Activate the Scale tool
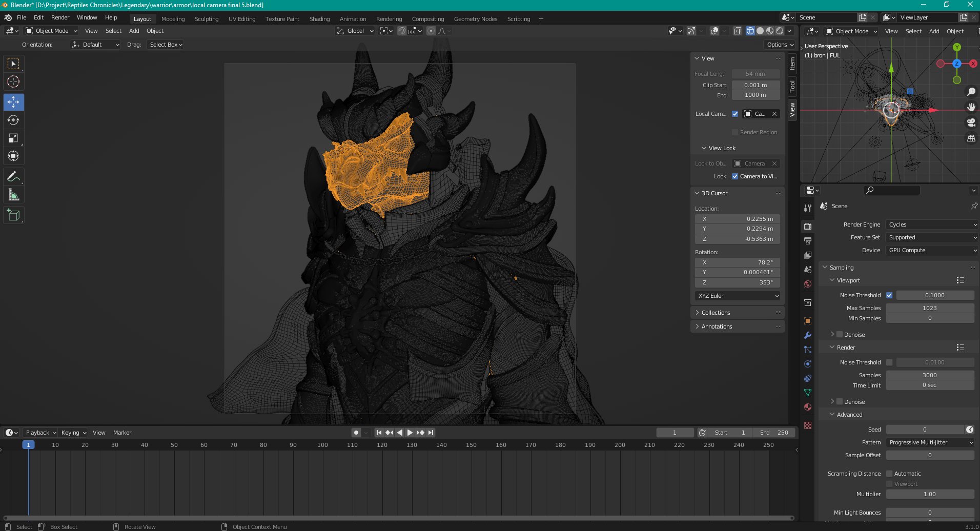 [x=13, y=138]
